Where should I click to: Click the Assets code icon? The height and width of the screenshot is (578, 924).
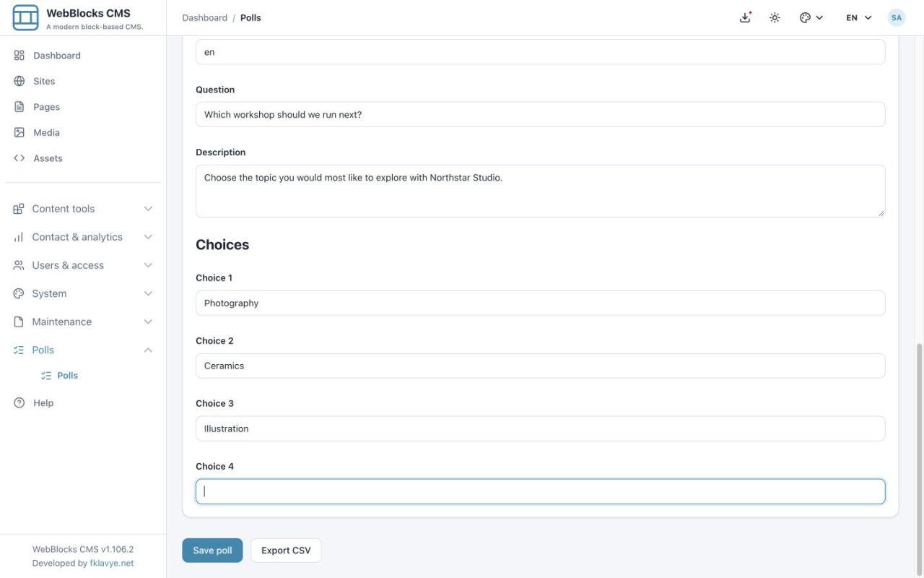point(19,158)
